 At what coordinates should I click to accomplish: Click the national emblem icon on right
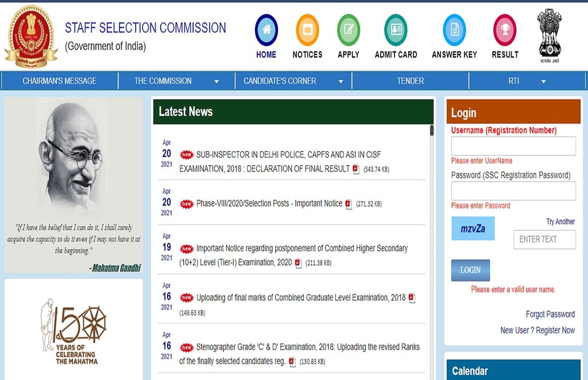(550, 32)
